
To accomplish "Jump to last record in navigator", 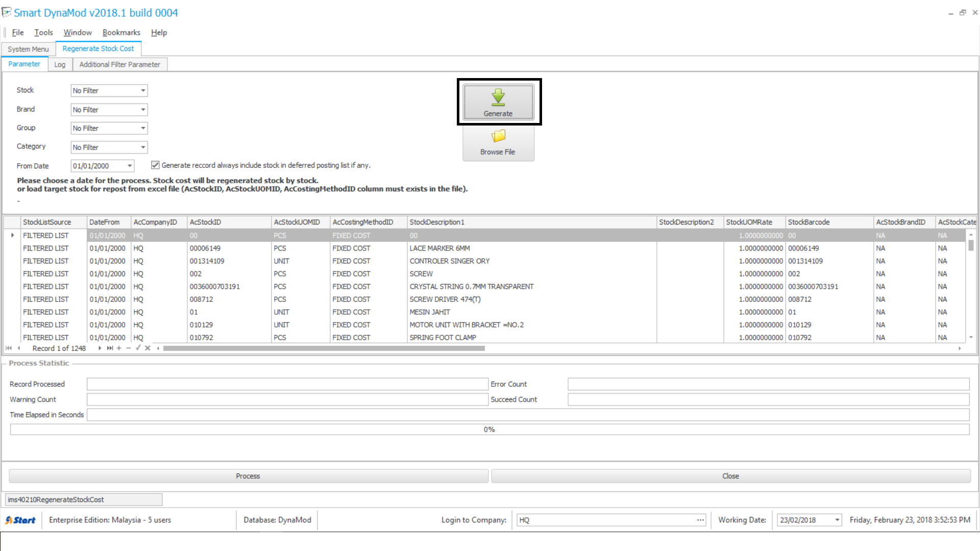I will 110,348.
